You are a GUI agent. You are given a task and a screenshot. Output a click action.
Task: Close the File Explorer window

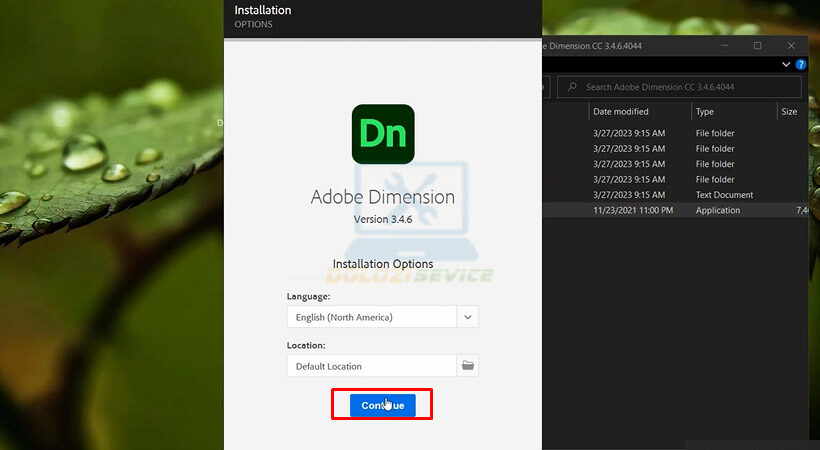(791, 45)
